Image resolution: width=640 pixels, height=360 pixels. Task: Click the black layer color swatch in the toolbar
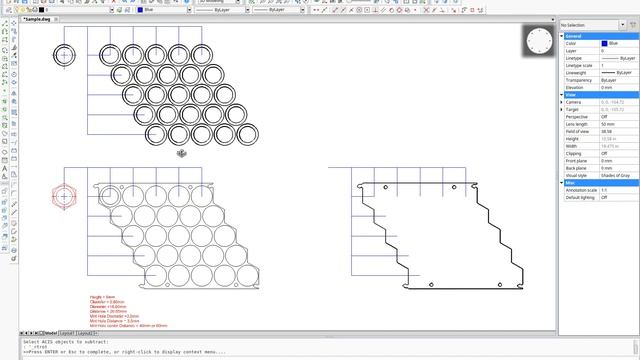pos(41,9)
